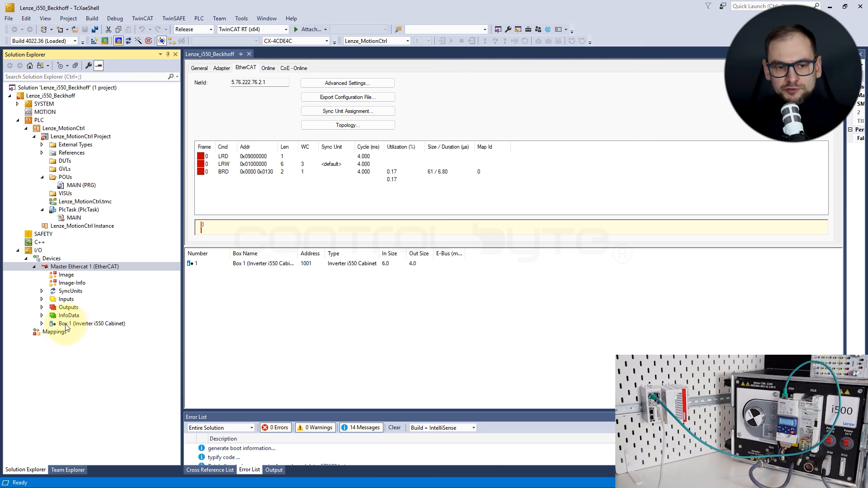Click Sync Unit Assignment... button
This screenshot has height=488, width=868.
coord(348,111)
